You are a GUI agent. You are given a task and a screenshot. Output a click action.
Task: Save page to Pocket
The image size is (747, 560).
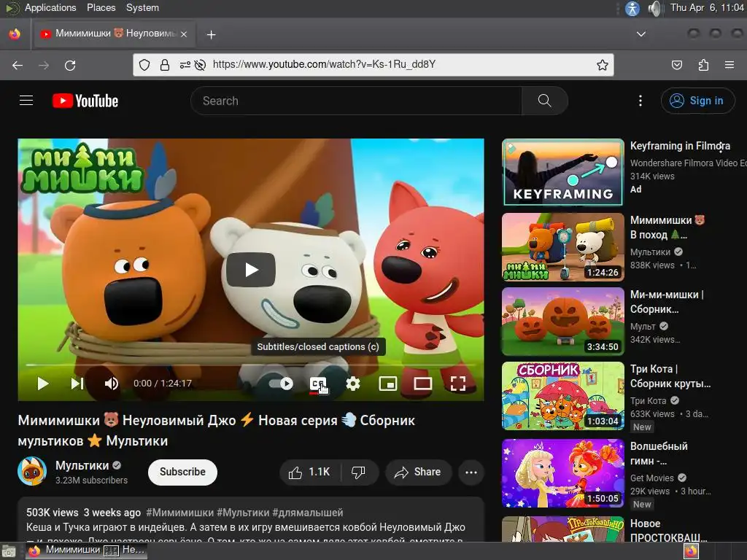pos(676,65)
